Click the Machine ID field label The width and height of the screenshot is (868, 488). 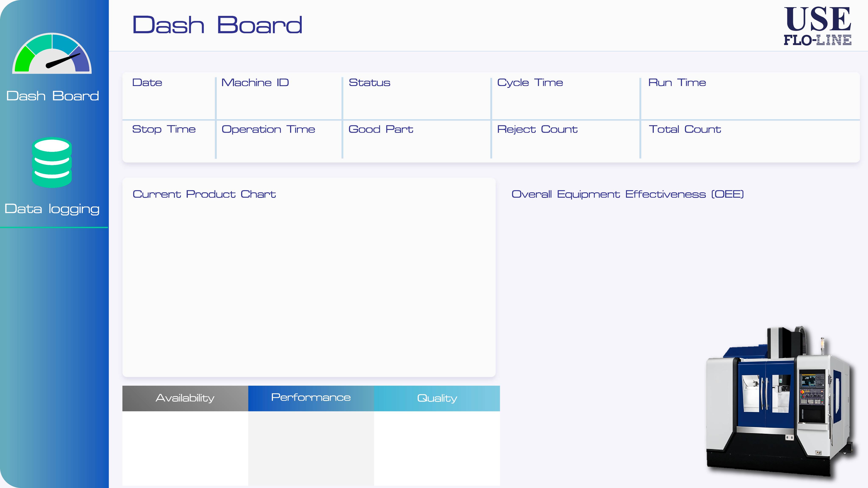pos(255,83)
